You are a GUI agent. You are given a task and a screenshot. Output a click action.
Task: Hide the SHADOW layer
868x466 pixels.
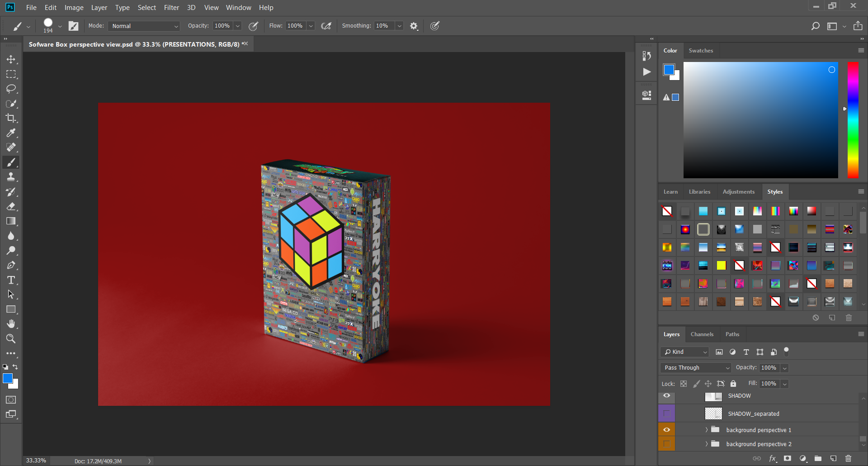[x=667, y=396]
